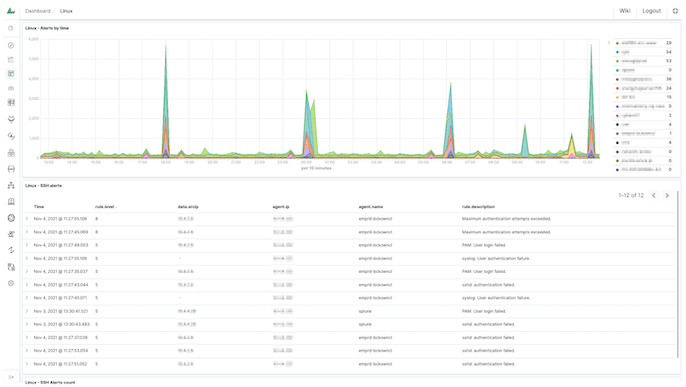Screen dimensions: 686x387
Task: Expand the alert row at 11:27:37.039
Action: (27, 337)
